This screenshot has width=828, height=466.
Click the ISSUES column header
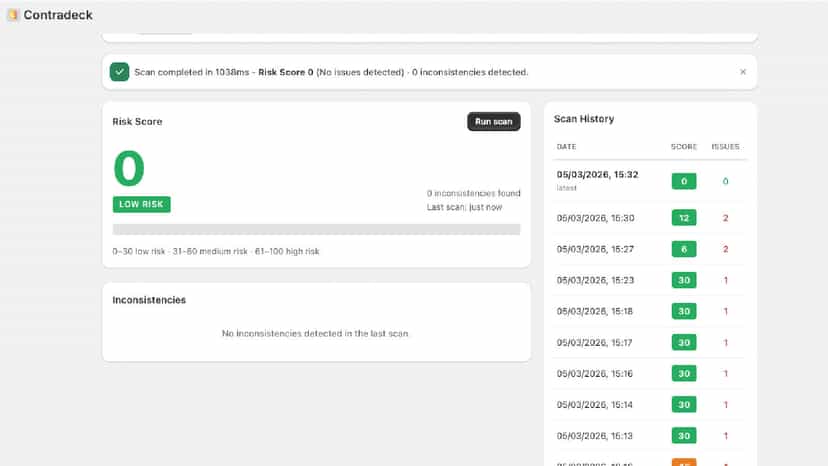click(x=726, y=146)
